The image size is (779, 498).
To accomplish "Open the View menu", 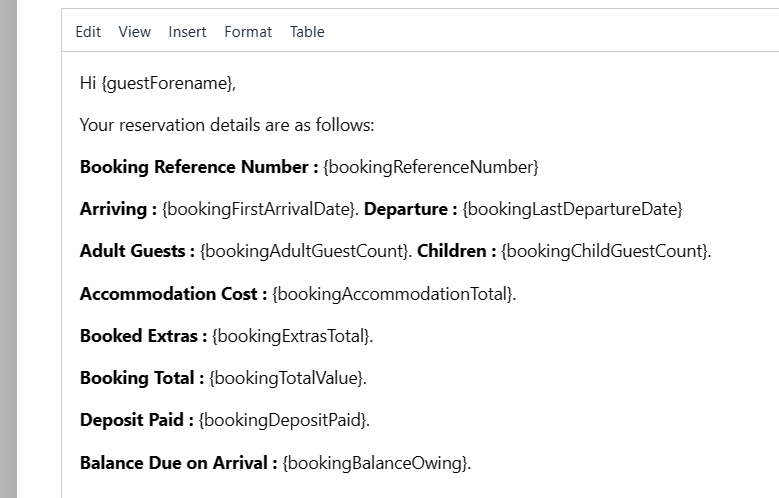I will [134, 32].
